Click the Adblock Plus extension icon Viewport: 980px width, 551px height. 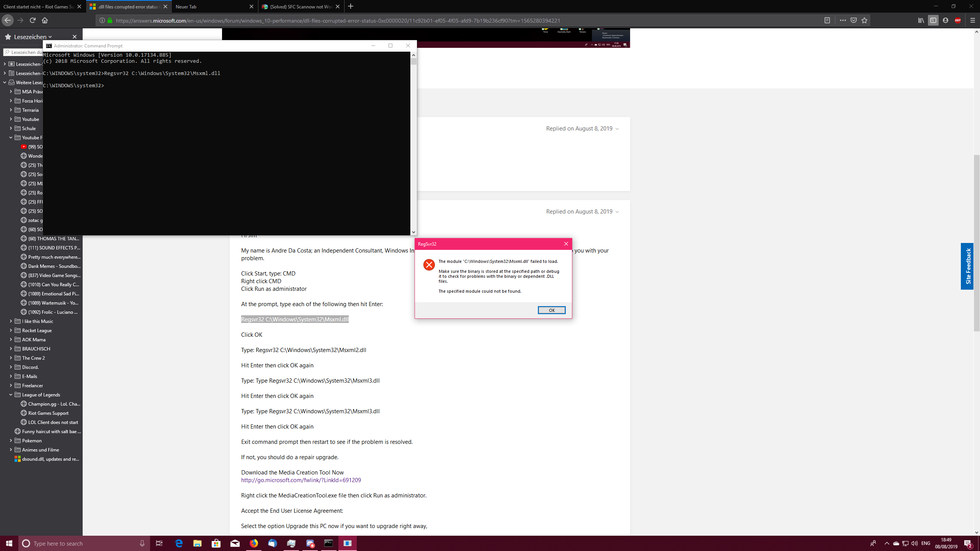958,20
